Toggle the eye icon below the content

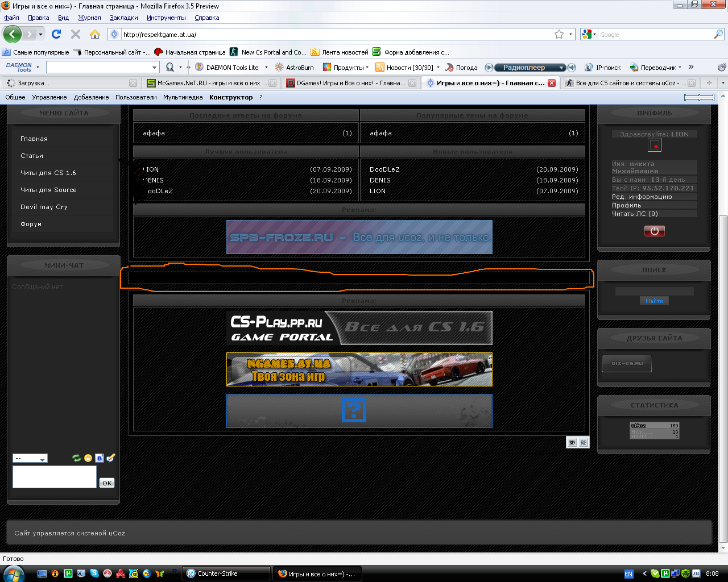coord(572,442)
